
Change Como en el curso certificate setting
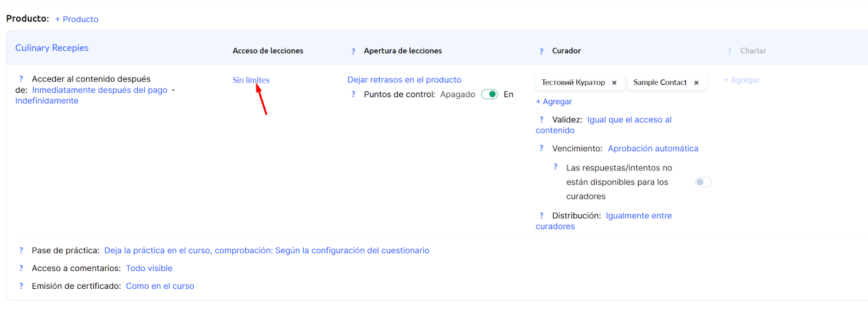[160, 286]
